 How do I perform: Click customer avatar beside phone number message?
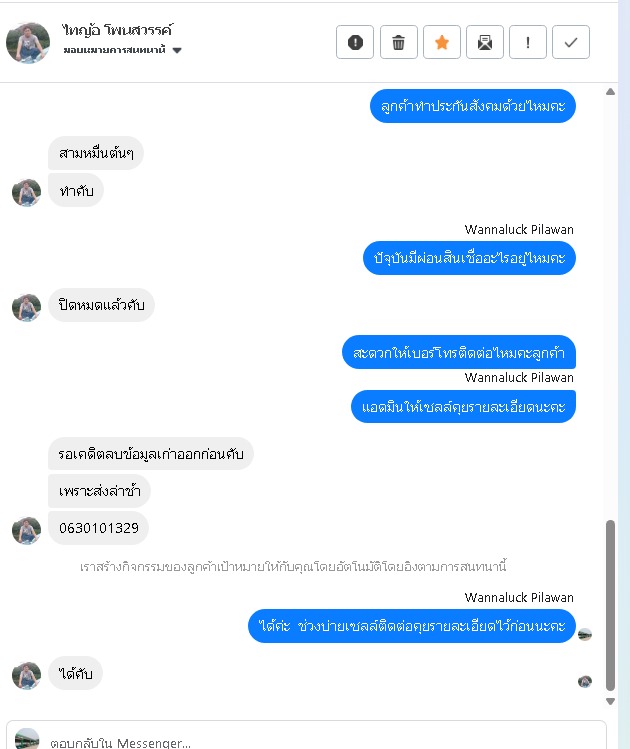pos(26,530)
